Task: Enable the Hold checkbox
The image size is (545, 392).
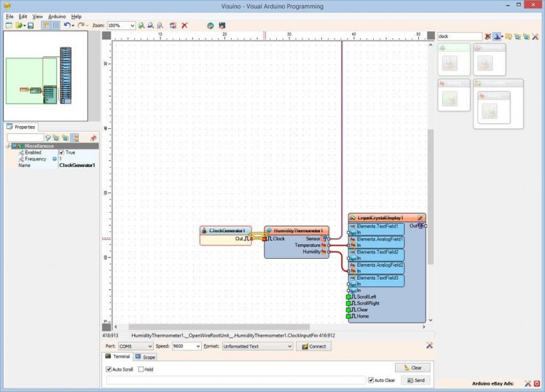Action: tap(141, 369)
